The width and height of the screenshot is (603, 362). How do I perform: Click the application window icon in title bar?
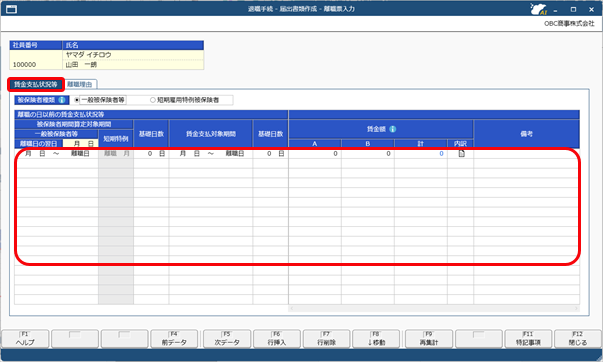tap(12, 9)
